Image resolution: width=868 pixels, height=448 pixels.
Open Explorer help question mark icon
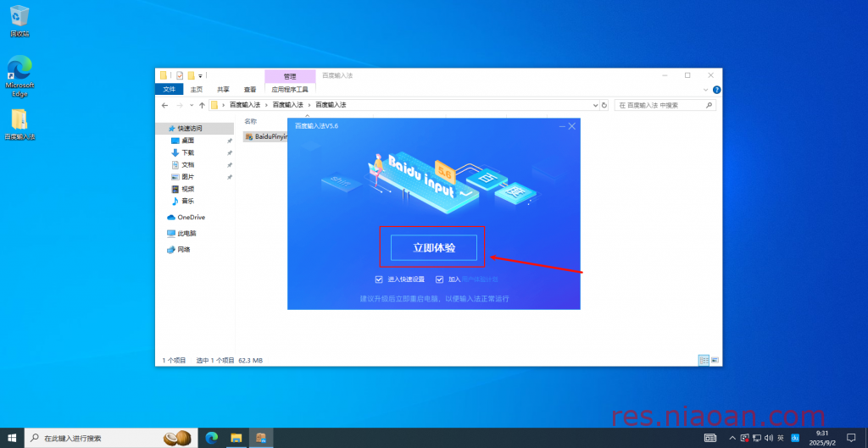(x=716, y=90)
